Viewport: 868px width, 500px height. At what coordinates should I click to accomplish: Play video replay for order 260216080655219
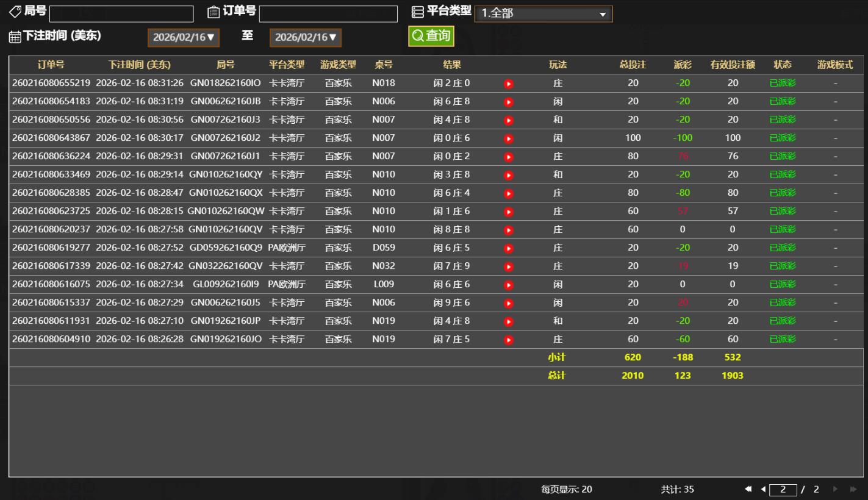pyautogui.click(x=509, y=84)
